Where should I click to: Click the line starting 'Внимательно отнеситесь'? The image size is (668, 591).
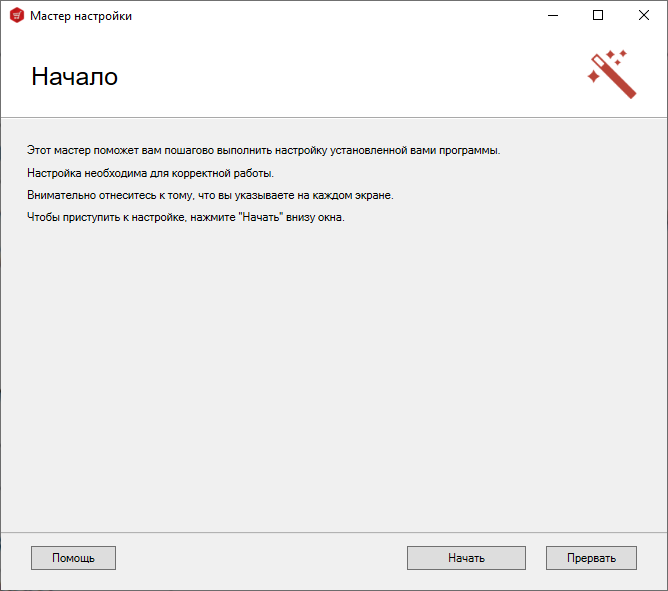pos(210,195)
